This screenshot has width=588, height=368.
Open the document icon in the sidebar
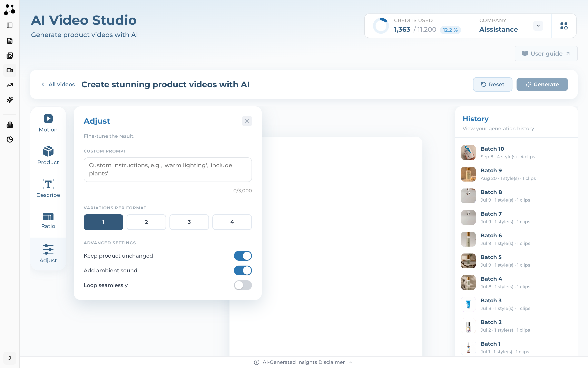[x=10, y=41]
